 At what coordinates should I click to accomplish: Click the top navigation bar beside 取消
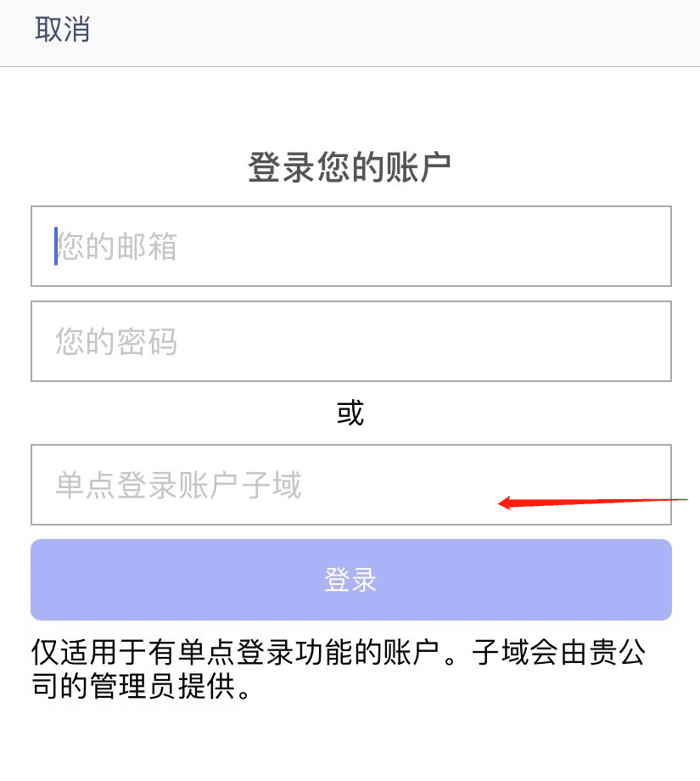click(382, 31)
